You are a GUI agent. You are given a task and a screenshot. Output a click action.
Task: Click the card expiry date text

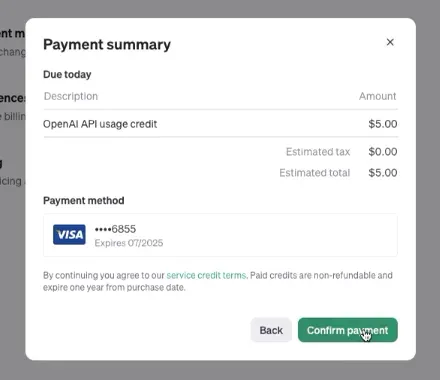coord(129,243)
